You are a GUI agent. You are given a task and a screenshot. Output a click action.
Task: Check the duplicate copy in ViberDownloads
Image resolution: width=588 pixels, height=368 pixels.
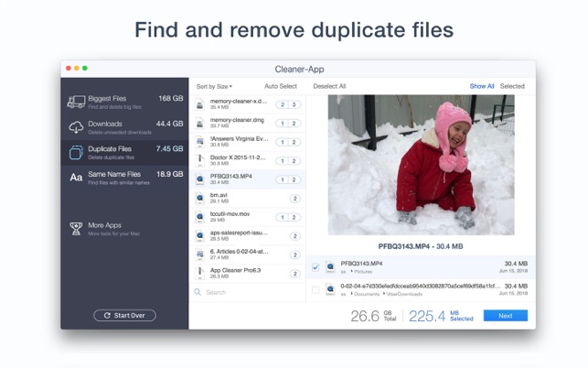315,290
